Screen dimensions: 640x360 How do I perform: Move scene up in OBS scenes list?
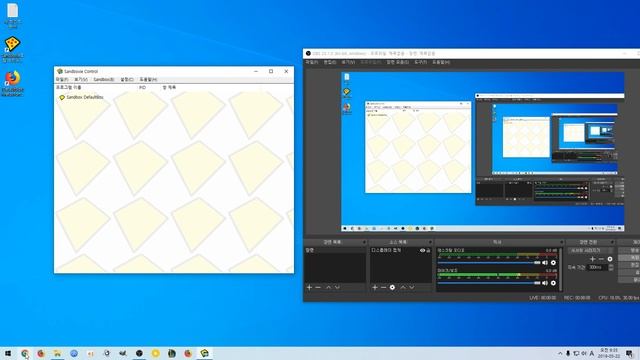[x=329, y=287]
